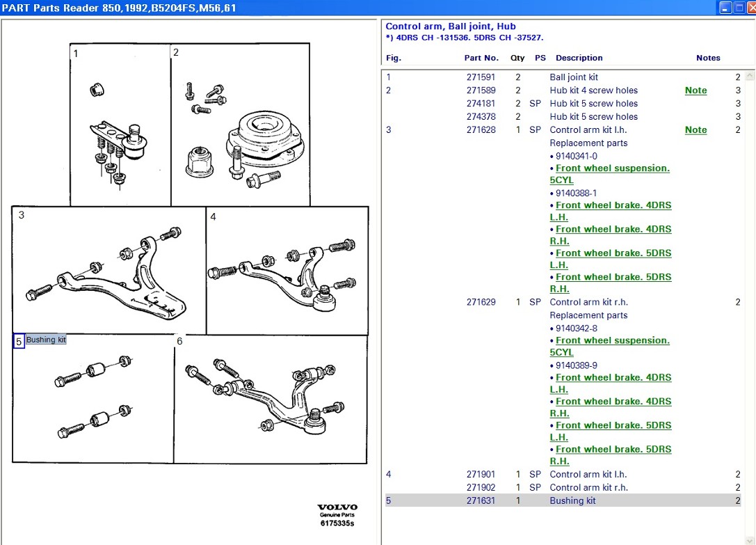Open the Note link for part 271589
The image size is (756, 545).
(695, 90)
